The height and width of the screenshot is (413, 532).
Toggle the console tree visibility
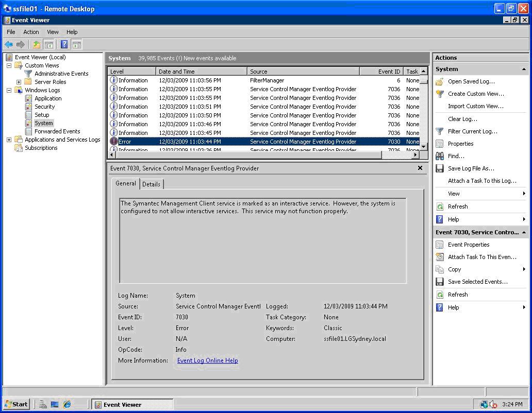(x=48, y=44)
